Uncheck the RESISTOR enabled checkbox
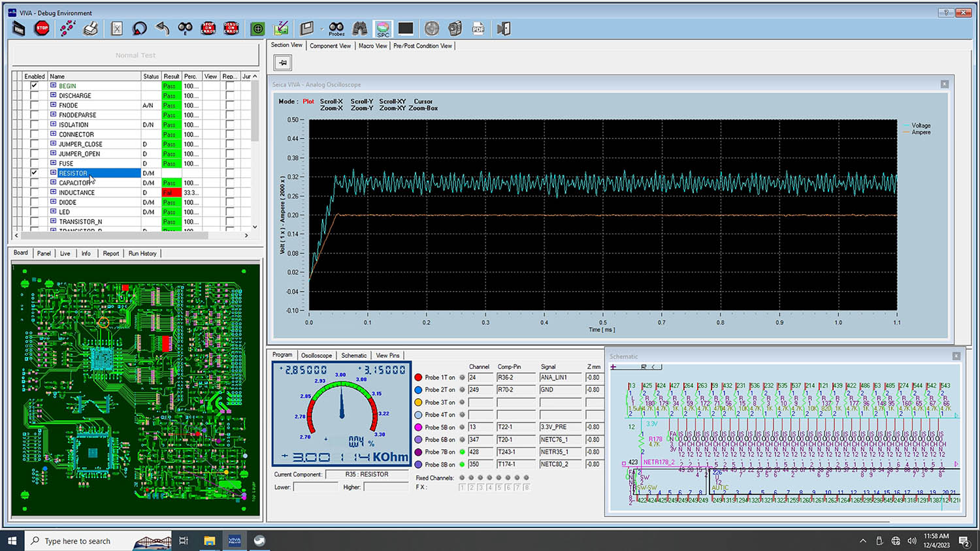This screenshot has width=980, height=551. pyautogui.click(x=34, y=173)
